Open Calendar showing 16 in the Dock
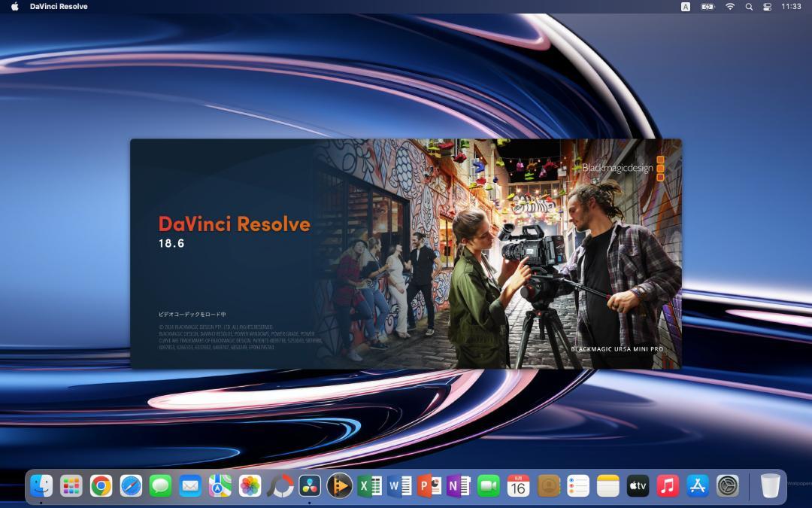The width and height of the screenshot is (812, 508). click(x=518, y=486)
